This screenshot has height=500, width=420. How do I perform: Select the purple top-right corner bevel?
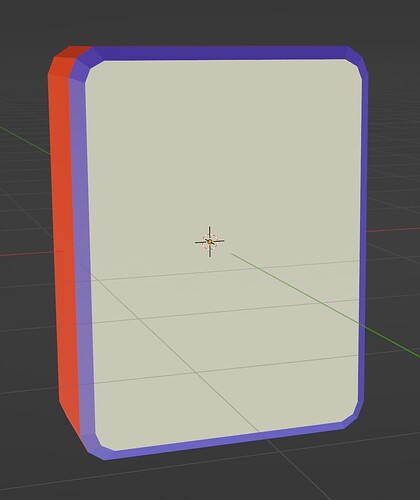pyautogui.click(x=358, y=60)
